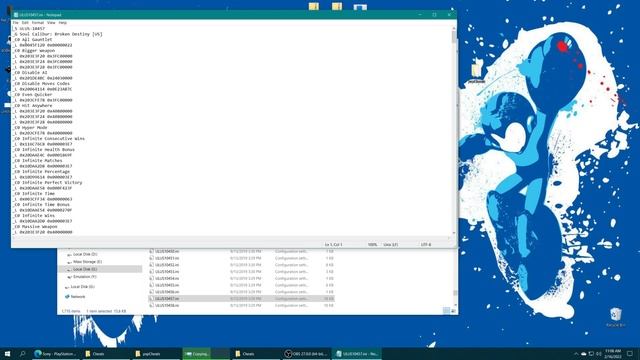This screenshot has height=360, width=640.
Task: Click the '_C0 Bigger Weapon' line
Action: point(34,51)
